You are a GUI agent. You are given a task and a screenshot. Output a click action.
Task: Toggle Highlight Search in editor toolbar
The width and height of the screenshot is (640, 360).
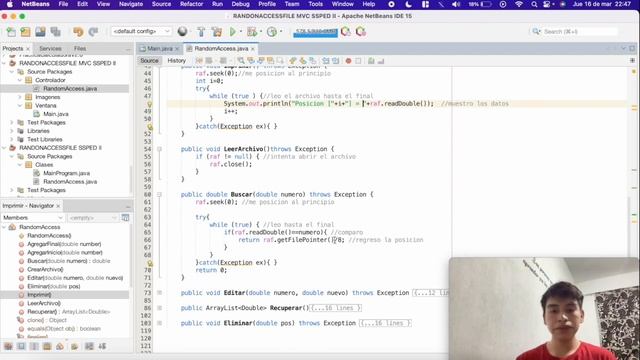270,61
